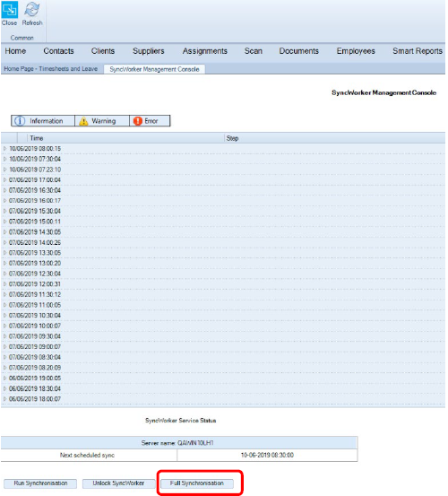Toggle the Warning filter button
The width and height of the screenshot is (448, 496).
pyautogui.click(x=102, y=121)
